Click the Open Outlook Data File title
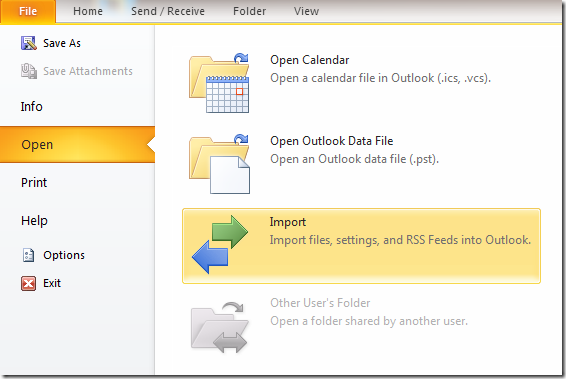This screenshot has width=566, height=379. (x=332, y=141)
